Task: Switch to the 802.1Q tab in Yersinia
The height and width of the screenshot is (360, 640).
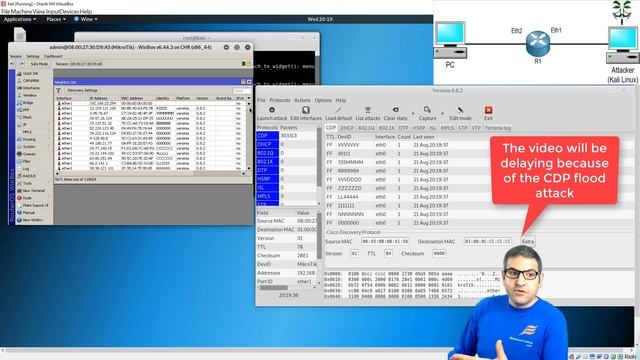Action: click(366, 128)
